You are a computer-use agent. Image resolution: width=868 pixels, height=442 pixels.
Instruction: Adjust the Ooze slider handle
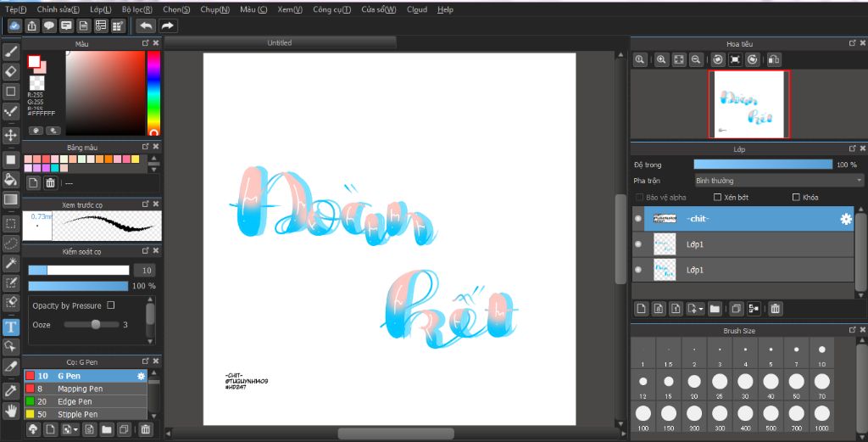(x=96, y=325)
